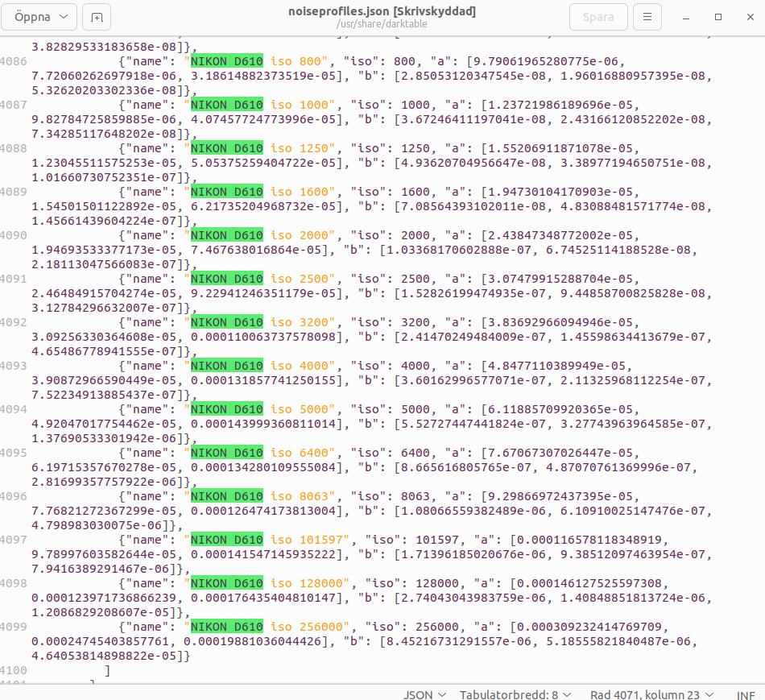
Task: Click the value 0.000110063737578098
Action: [x=263, y=337]
